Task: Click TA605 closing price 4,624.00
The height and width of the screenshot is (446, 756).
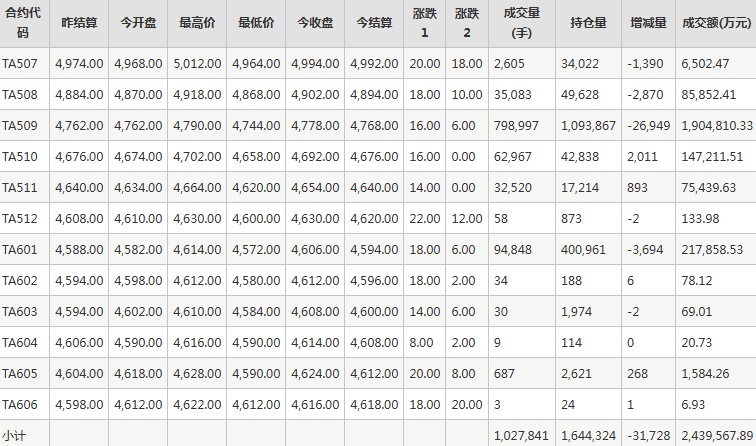Action: click(315, 374)
